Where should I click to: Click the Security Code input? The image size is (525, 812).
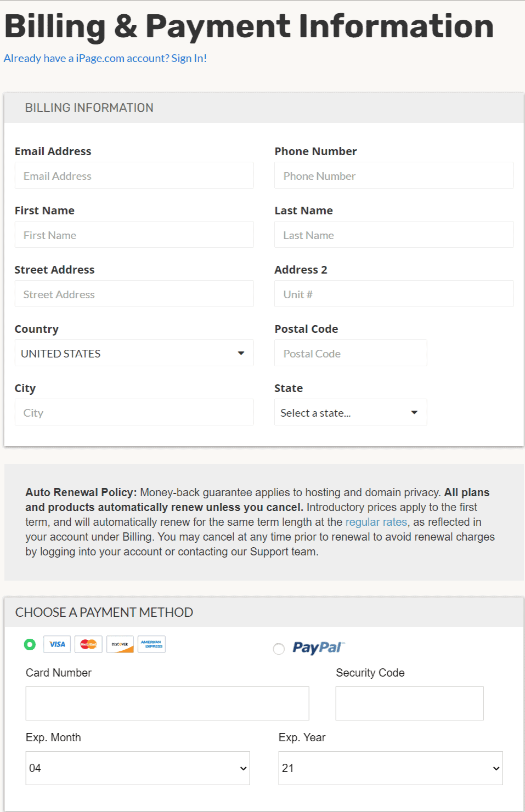pos(409,703)
